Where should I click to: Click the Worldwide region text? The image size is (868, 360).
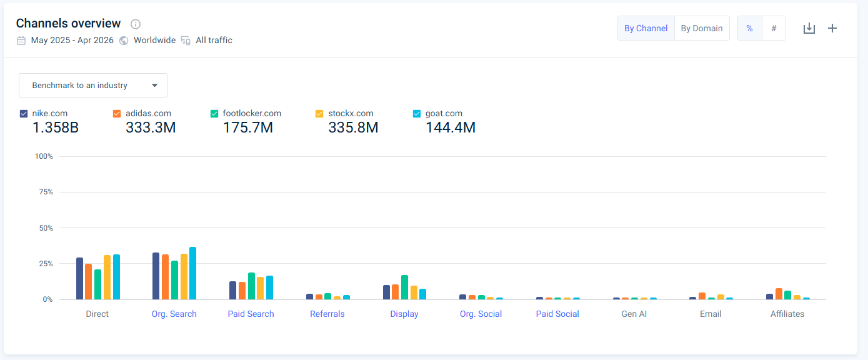154,40
